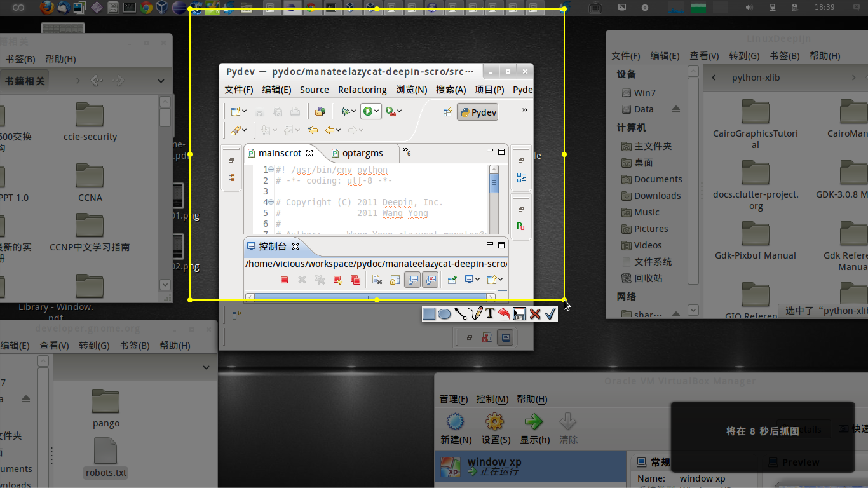868x488 pixels.
Task: Open the Source menu in Pydev
Action: pyautogui.click(x=315, y=90)
